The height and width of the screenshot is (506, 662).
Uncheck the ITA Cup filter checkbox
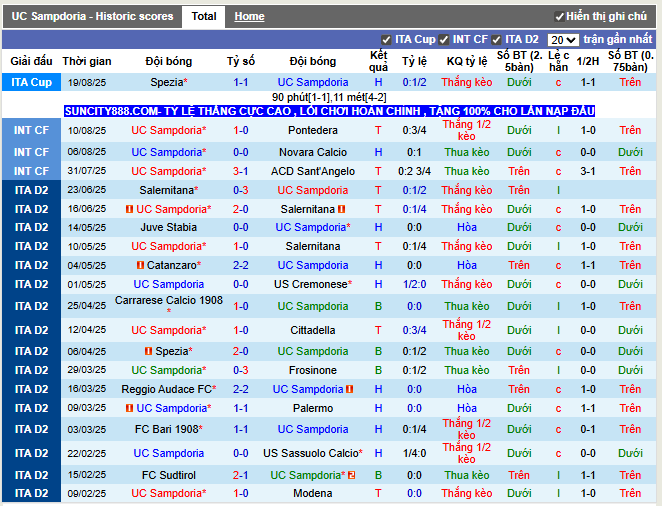point(386,40)
